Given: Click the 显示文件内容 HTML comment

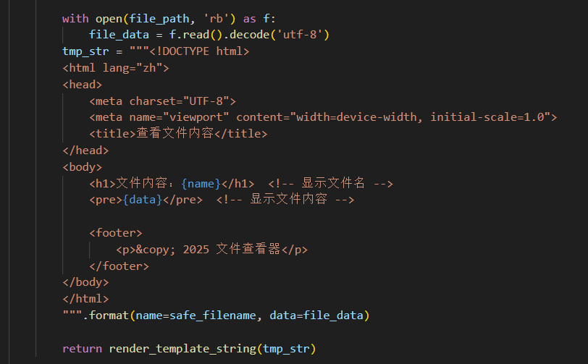Looking at the screenshot, I should (285, 200).
